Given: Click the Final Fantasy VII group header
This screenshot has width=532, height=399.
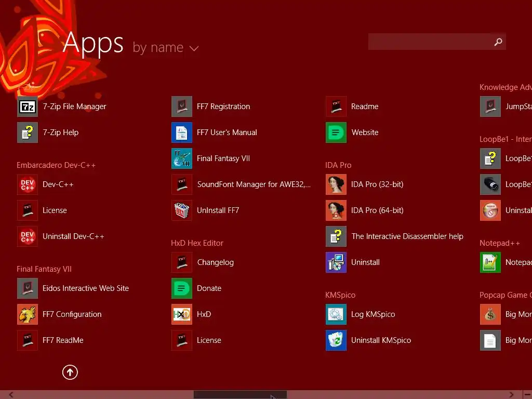Looking at the screenshot, I should click(44, 269).
